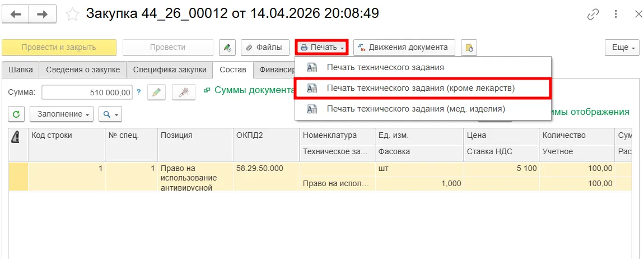Click the Учетное column subheader
Viewport: 644px width, 259px height.
click(x=577, y=152)
